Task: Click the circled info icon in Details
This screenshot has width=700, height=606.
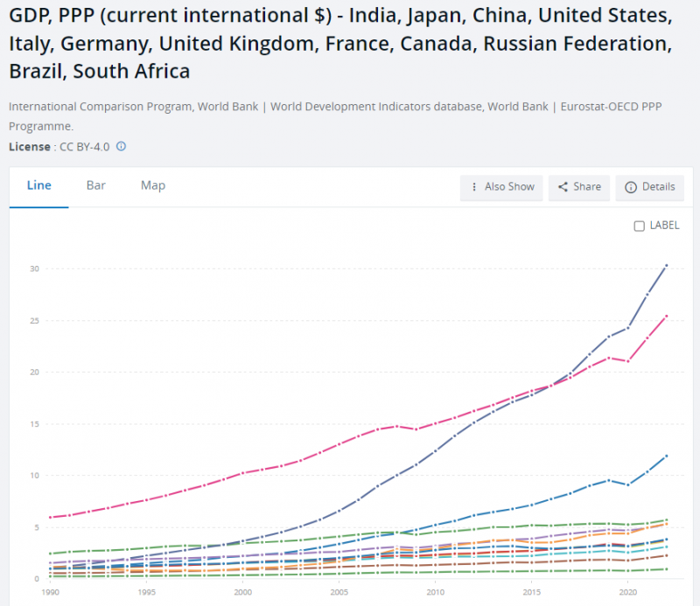Action: click(630, 187)
